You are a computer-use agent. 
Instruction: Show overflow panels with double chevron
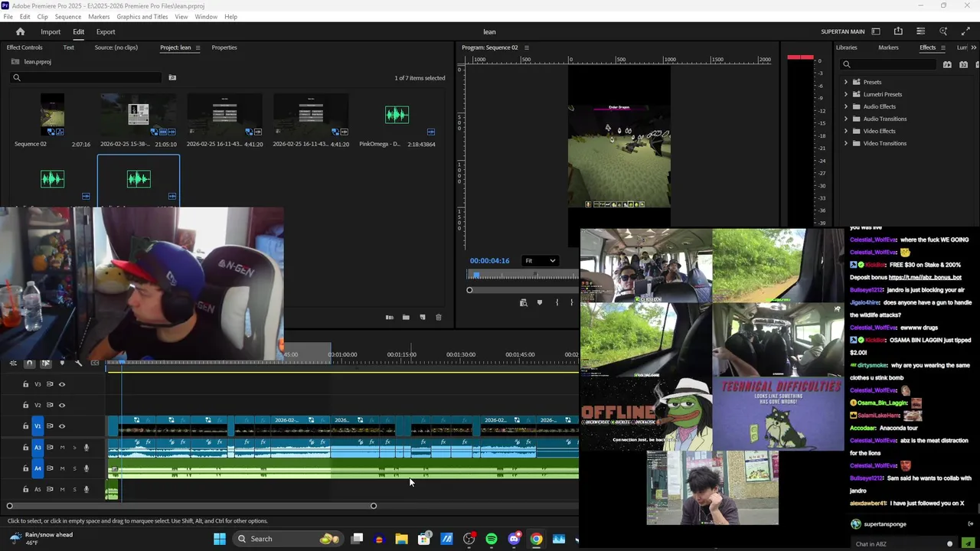pyautogui.click(x=975, y=47)
